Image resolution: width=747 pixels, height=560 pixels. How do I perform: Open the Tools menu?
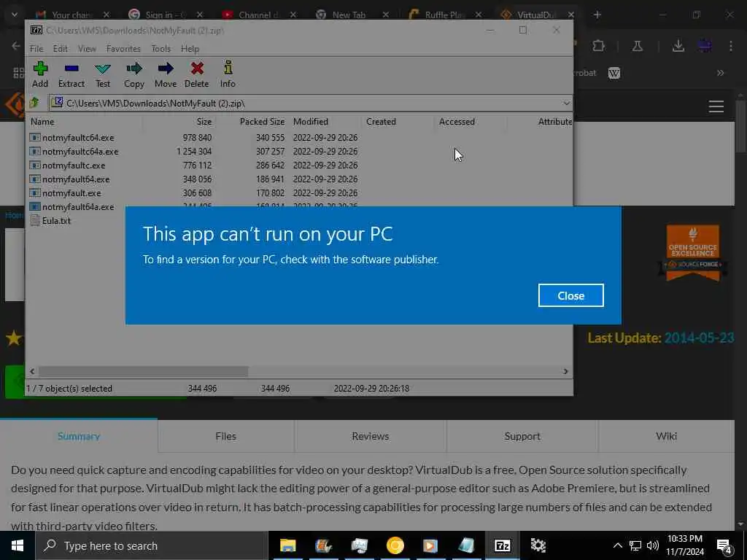click(x=161, y=49)
